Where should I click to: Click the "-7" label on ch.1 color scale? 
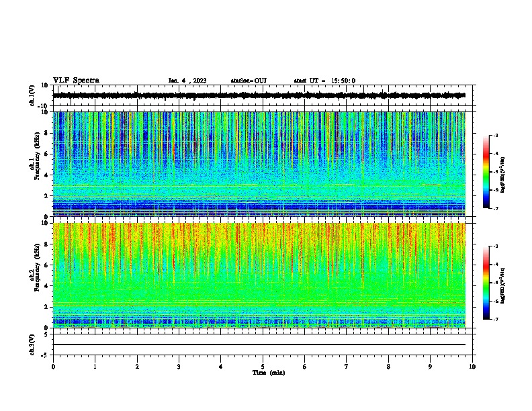point(496,208)
